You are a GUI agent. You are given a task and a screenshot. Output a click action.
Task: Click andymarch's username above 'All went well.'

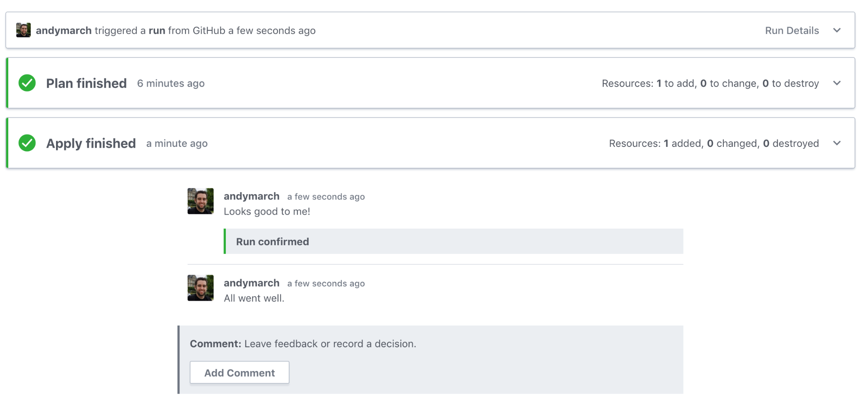(251, 283)
